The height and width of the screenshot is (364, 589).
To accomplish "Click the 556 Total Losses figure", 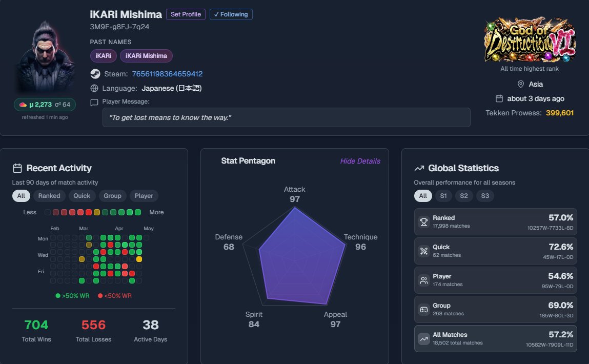I will pos(93,325).
